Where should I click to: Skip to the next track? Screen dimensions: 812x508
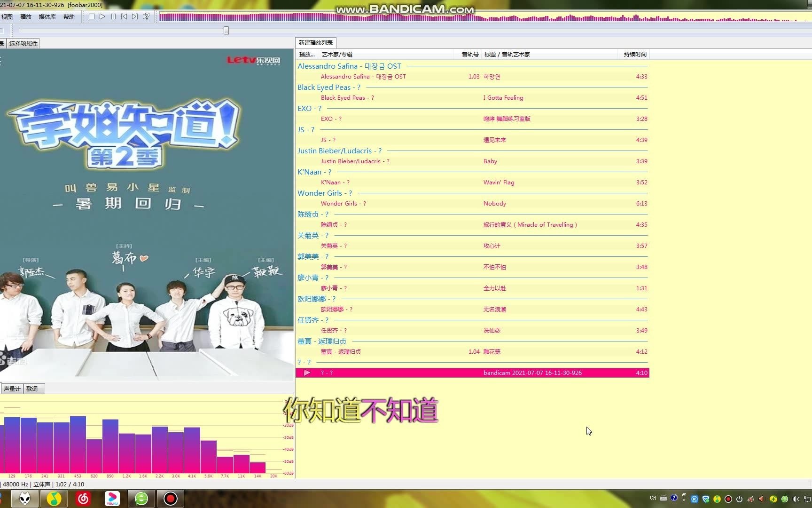[135, 16]
